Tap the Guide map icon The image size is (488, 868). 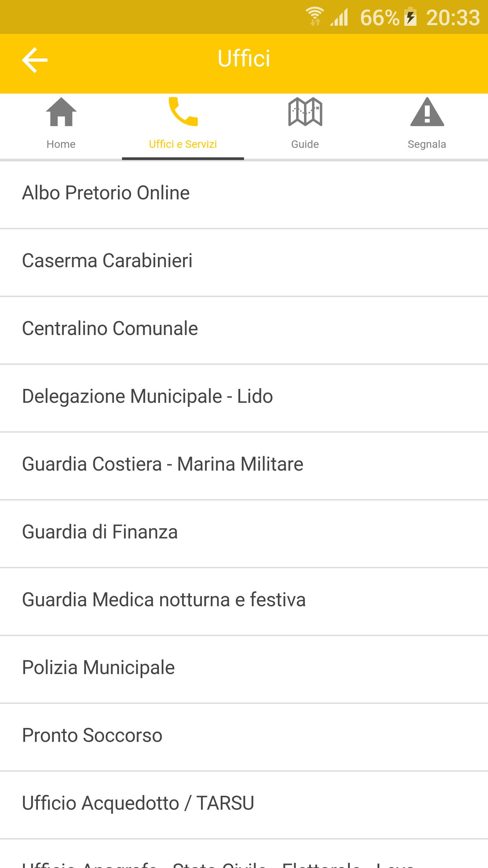pos(305,112)
